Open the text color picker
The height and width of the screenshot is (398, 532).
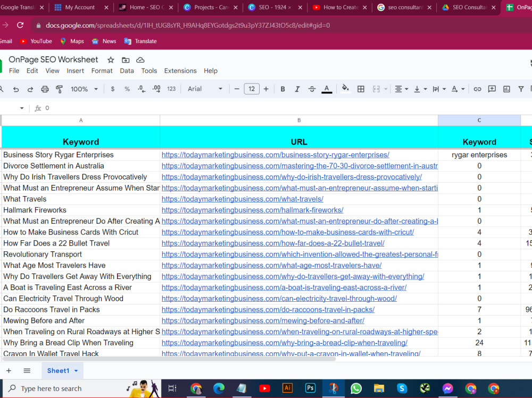(x=327, y=89)
